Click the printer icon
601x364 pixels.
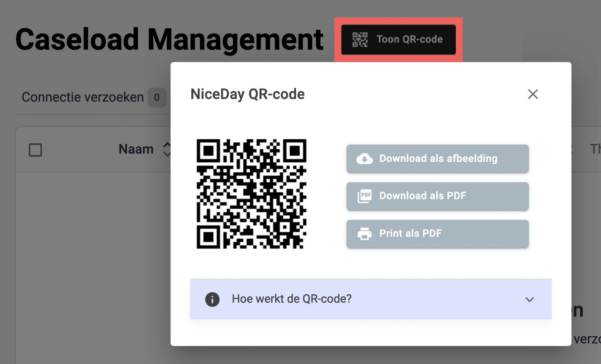coord(365,234)
